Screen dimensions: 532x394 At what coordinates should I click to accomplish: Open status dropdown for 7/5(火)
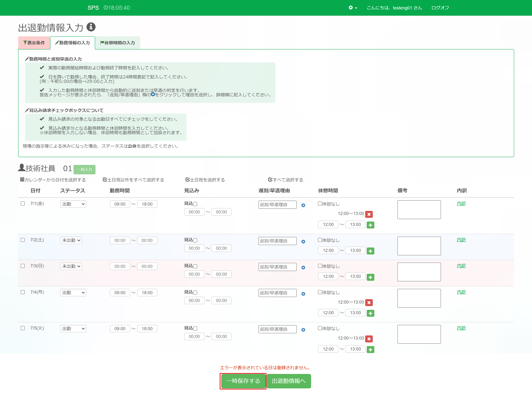(73, 329)
